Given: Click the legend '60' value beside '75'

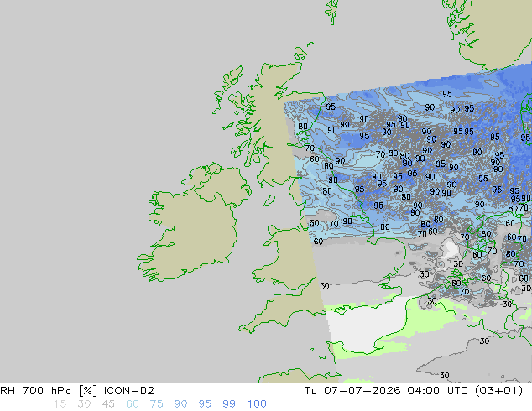Looking at the screenshot, I should pos(133,404).
